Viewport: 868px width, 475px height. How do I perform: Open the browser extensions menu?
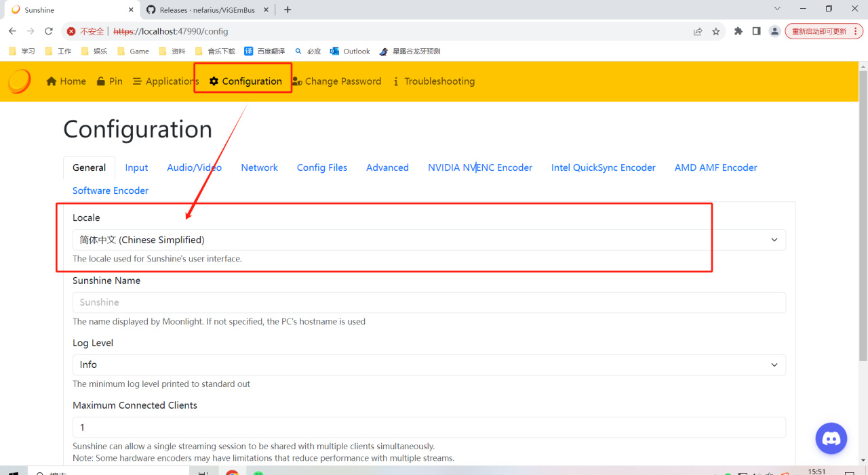click(x=738, y=31)
